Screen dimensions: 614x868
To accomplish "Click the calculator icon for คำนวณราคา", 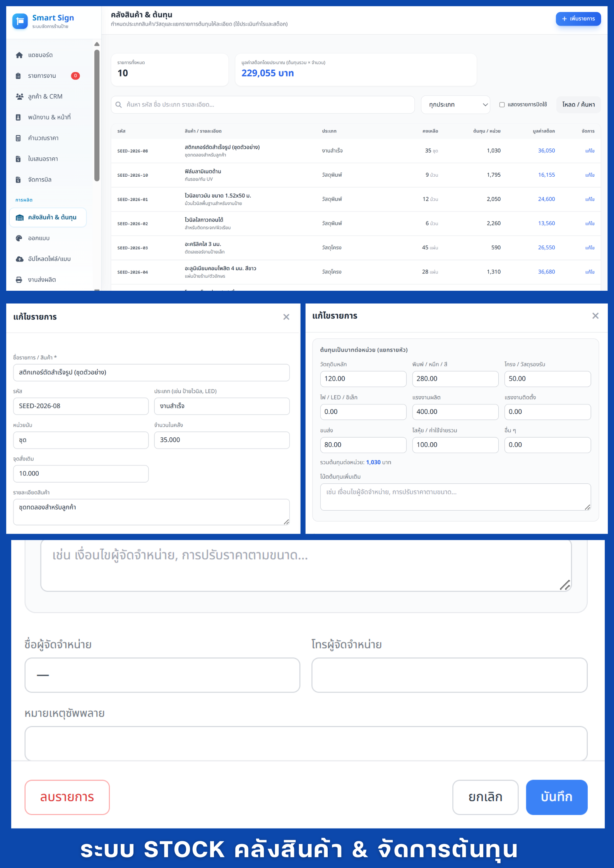I will 18,138.
